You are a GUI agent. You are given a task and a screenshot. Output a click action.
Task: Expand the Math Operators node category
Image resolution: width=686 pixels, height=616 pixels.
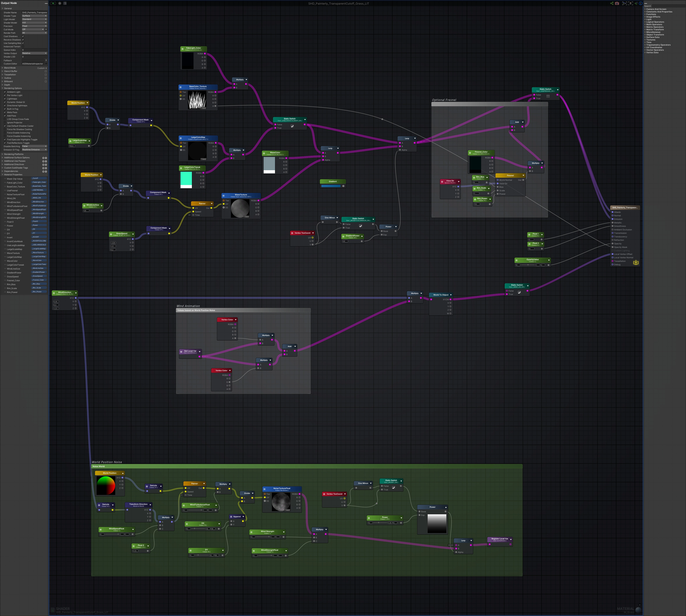(x=654, y=24)
